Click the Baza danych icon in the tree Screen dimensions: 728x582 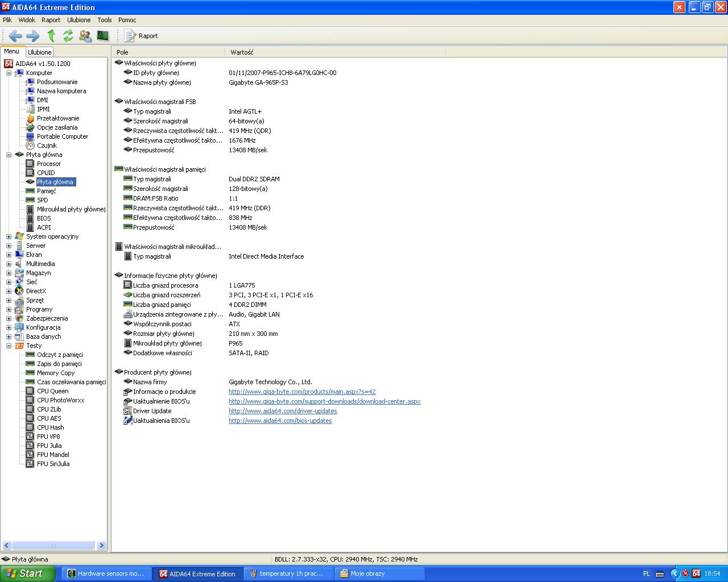click(x=19, y=336)
